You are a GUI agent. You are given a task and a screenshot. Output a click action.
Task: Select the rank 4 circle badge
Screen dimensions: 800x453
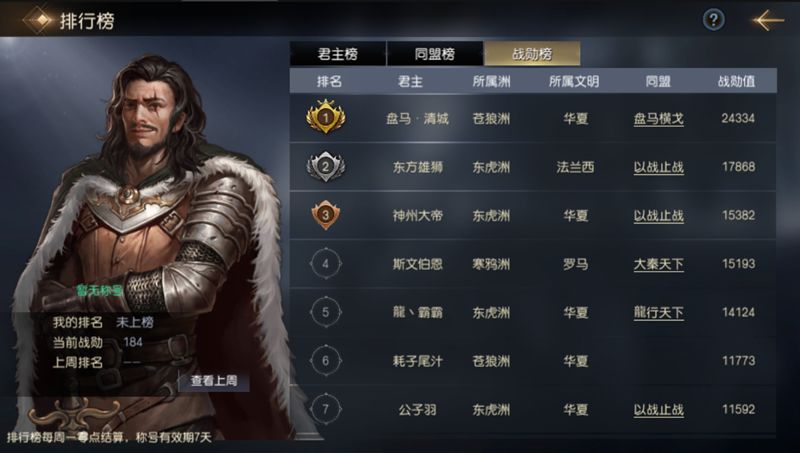point(326,264)
